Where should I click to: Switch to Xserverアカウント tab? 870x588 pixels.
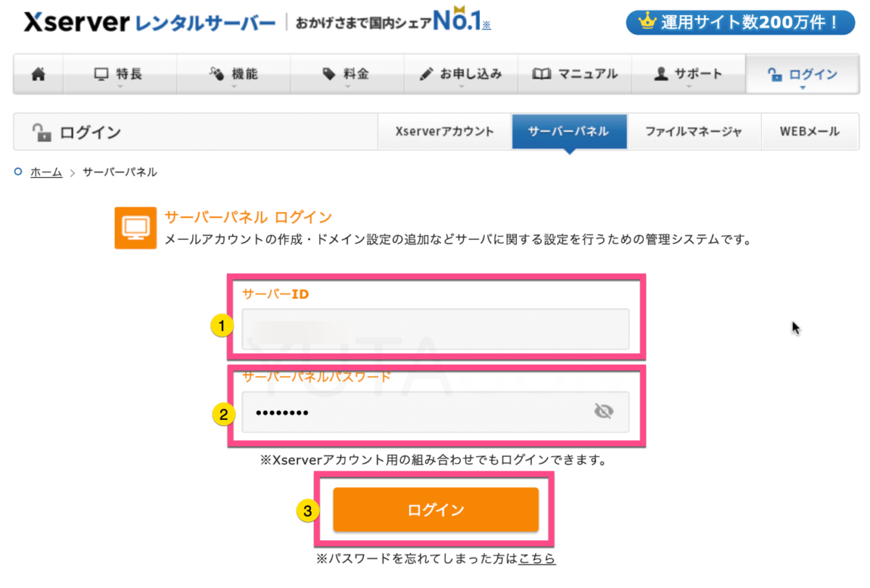(444, 132)
